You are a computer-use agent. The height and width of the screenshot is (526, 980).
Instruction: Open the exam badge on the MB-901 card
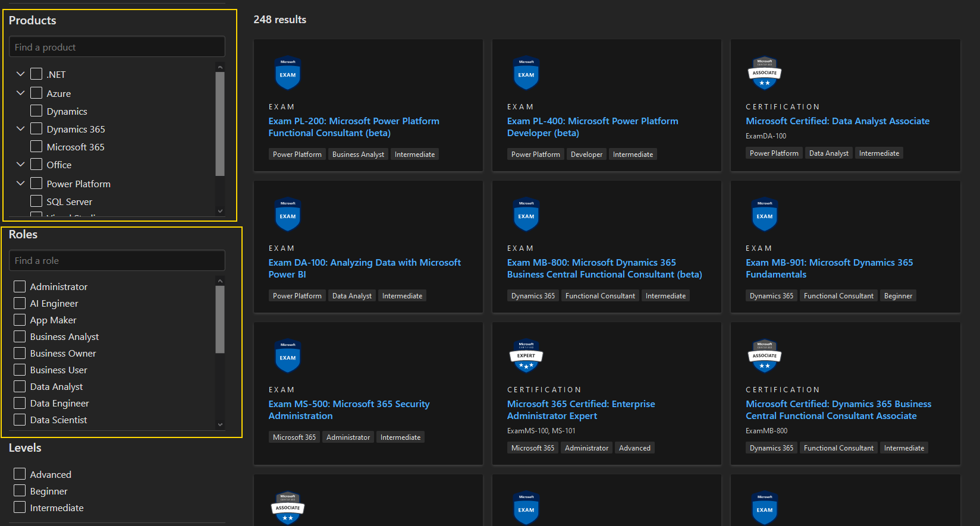click(765, 214)
